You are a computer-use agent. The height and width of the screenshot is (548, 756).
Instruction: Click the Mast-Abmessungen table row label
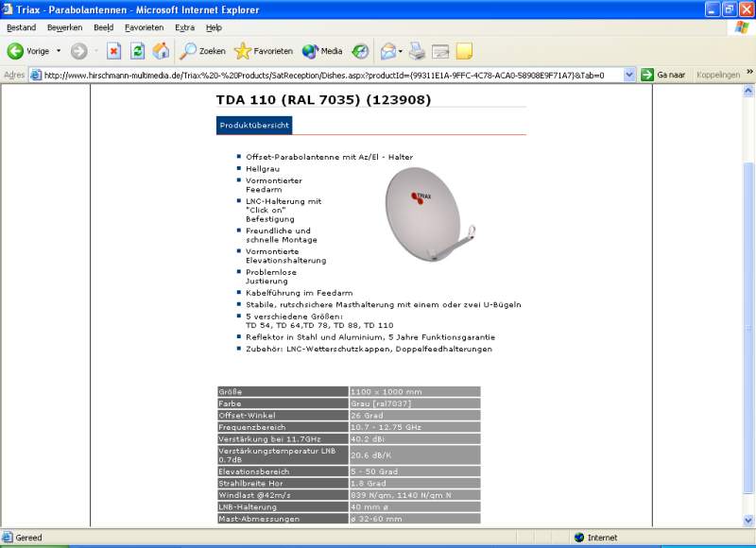[x=283, y=519]
